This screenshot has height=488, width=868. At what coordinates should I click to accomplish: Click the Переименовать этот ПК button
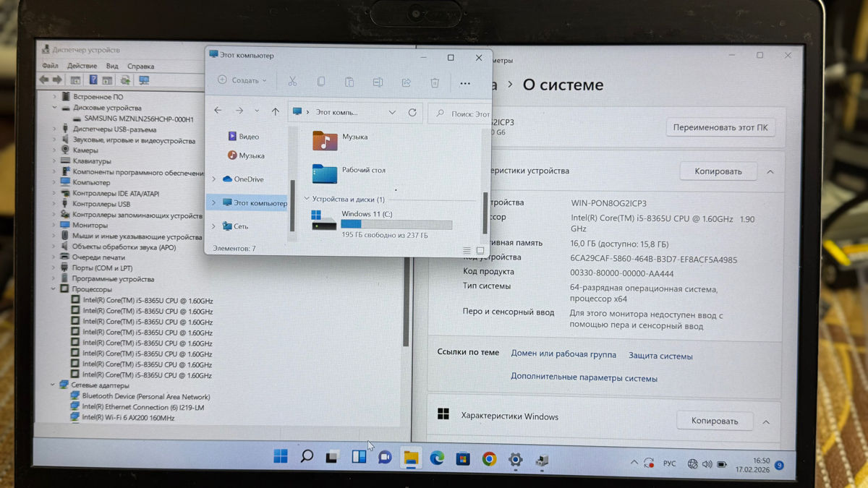pos(720,128)
